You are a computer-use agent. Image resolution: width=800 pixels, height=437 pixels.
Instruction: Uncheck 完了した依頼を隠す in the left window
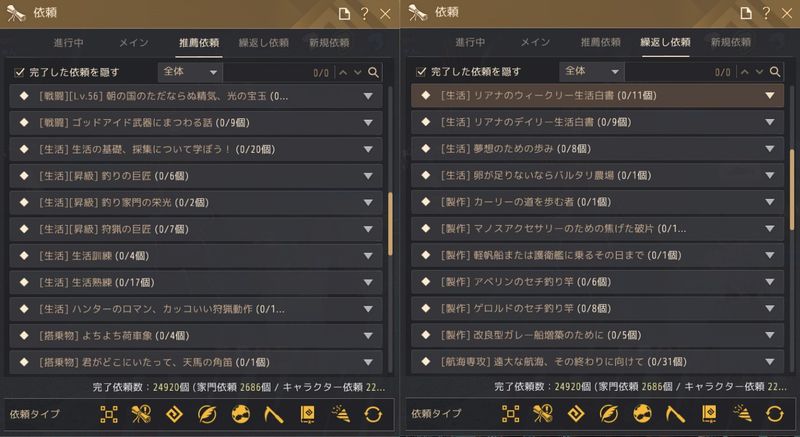[21, 73]
